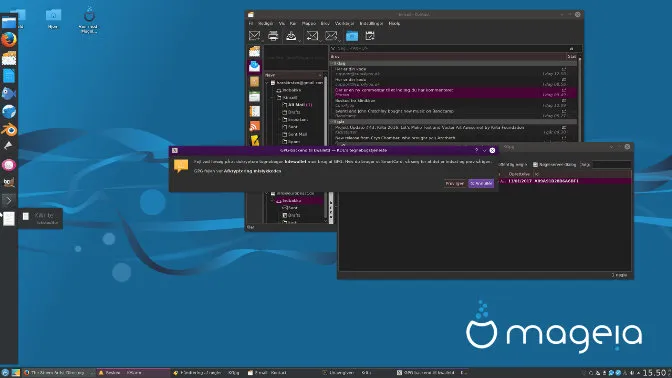Image resolution: width=672 pixels, height=378 pixels.
Task: Click the blue folder toolbar icon
Action: pyautogui.click(x=352, y=36)
